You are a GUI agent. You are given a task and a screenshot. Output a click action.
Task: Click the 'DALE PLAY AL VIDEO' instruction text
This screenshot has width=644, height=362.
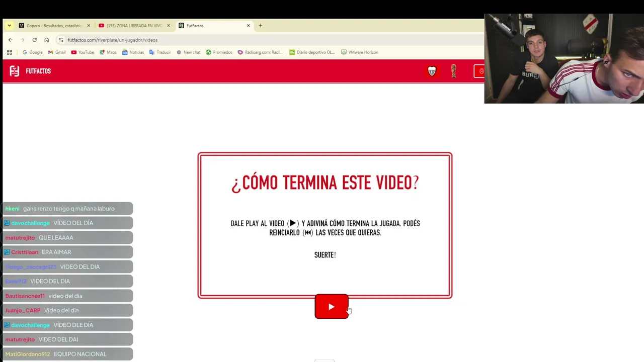(x=325, y=228)
